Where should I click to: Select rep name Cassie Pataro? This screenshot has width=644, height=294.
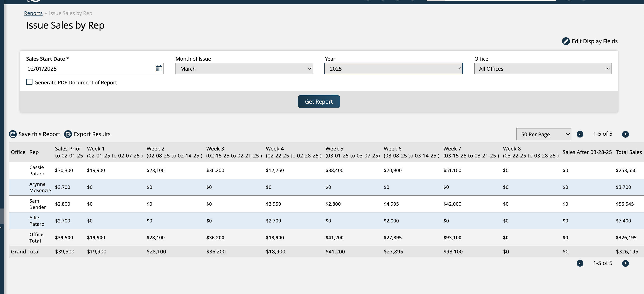[37, 170]
